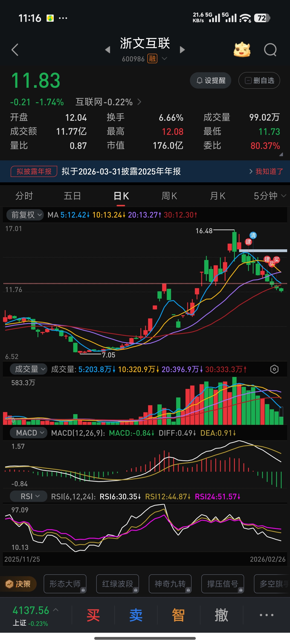Viewport: 290px width, 644px height.
Task: Tap the 委比 80.37% value
Action: point(265,146)
